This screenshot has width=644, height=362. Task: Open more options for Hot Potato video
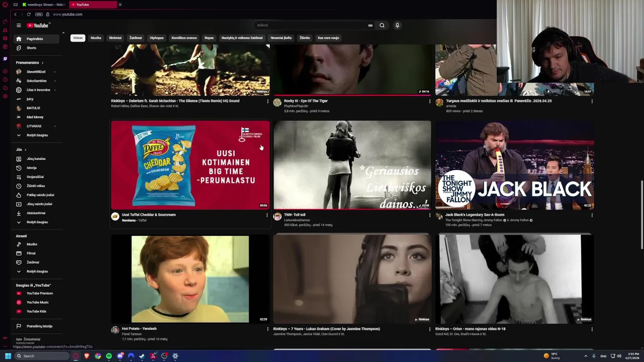click(x=267, y=329)
